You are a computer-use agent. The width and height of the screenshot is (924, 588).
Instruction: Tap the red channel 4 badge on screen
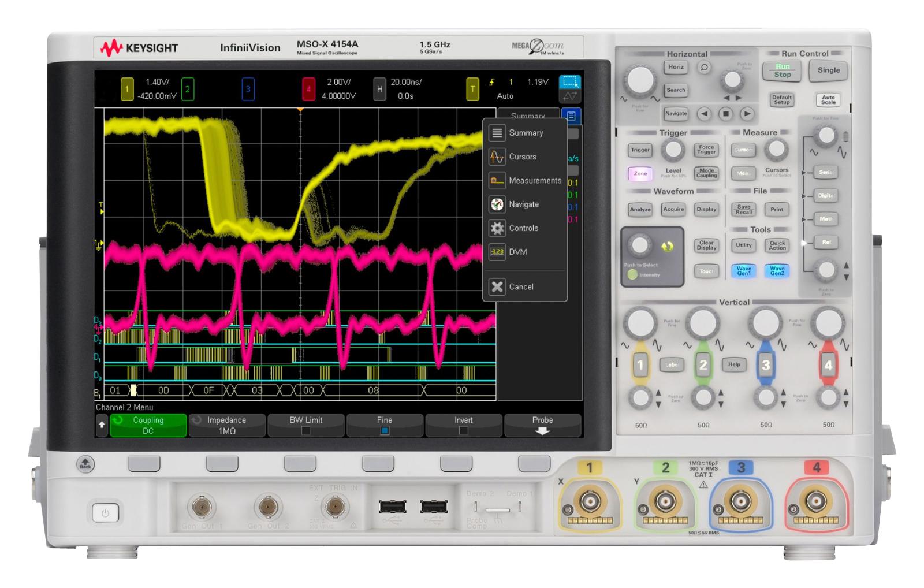308,89
